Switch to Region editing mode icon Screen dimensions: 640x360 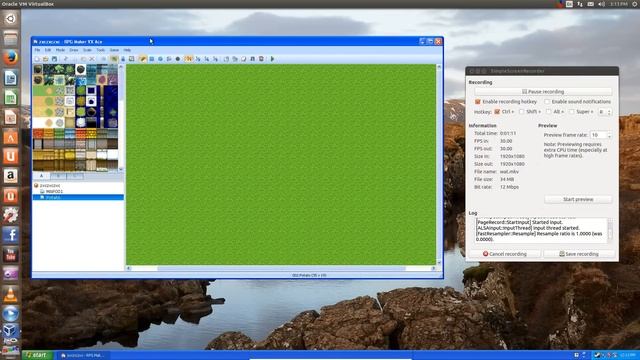coord(131,59)
